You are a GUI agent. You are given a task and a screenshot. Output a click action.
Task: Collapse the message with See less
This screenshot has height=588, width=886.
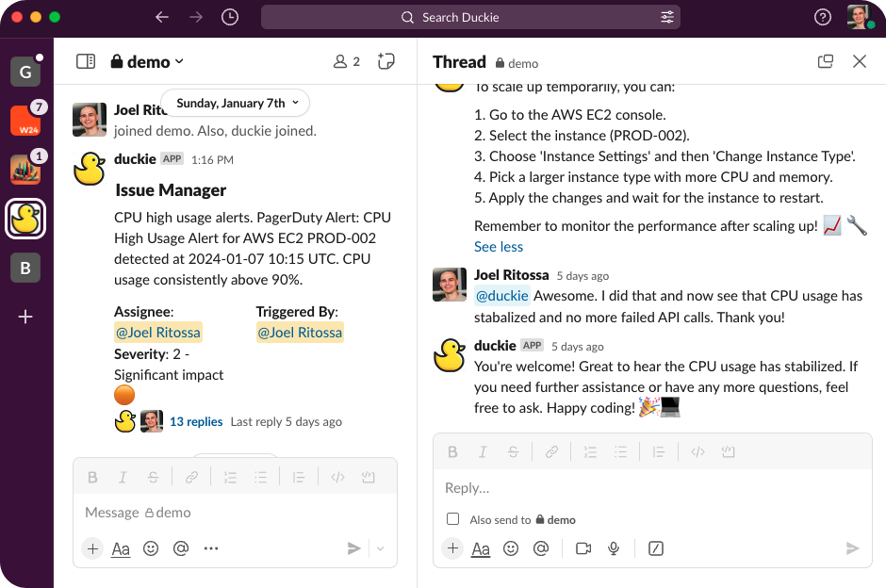(x=499, y=247)
